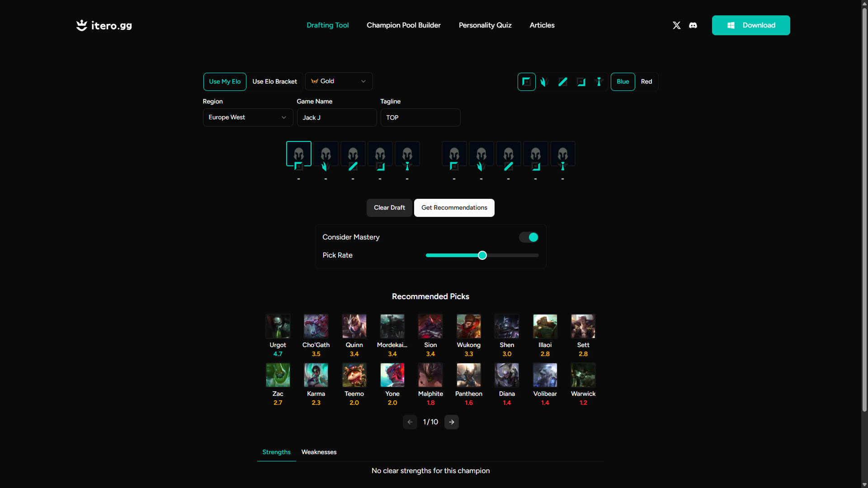Click the itero.gg crown logo
The image size is (868, 488).
coord(81,25)
